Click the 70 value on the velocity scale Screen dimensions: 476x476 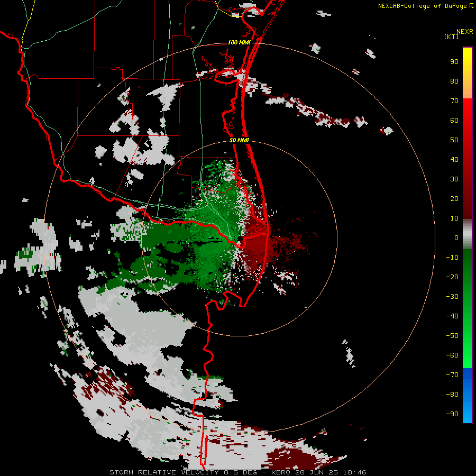point(454,101)
